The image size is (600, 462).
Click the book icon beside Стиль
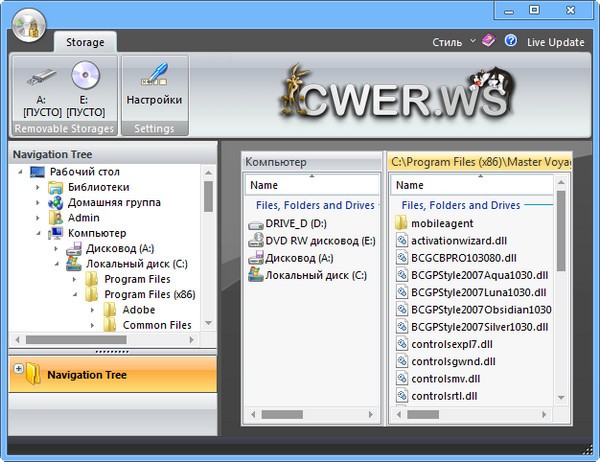[488, 42]
